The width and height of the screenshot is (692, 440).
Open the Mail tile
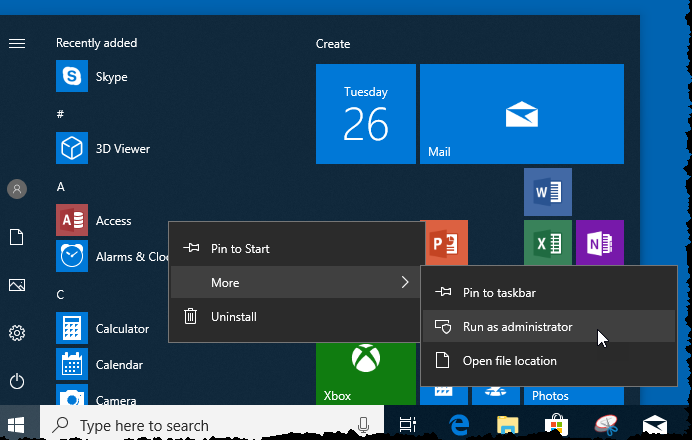pyautogui.click(x=522, y=114)
